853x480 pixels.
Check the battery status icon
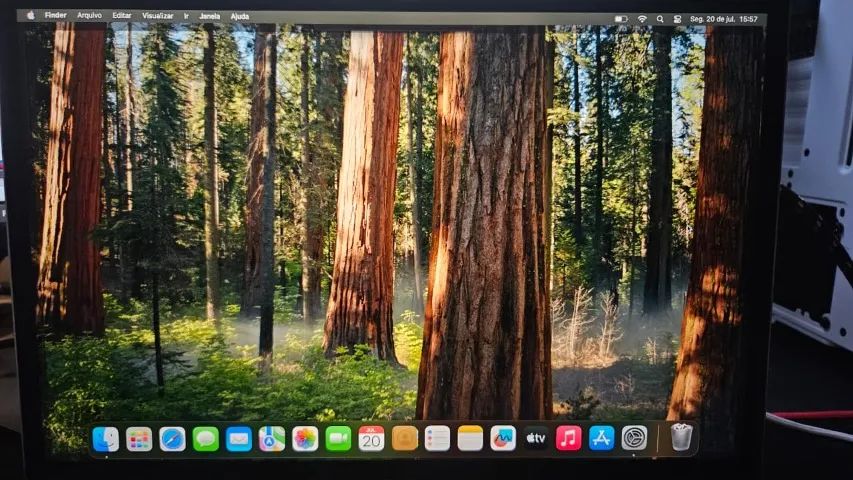tap(621, 19)
